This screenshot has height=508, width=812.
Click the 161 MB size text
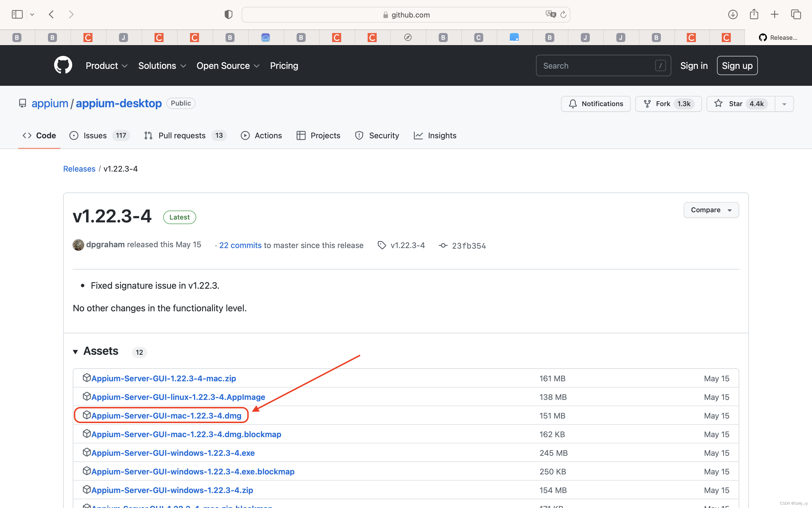(x=552, y=379)
